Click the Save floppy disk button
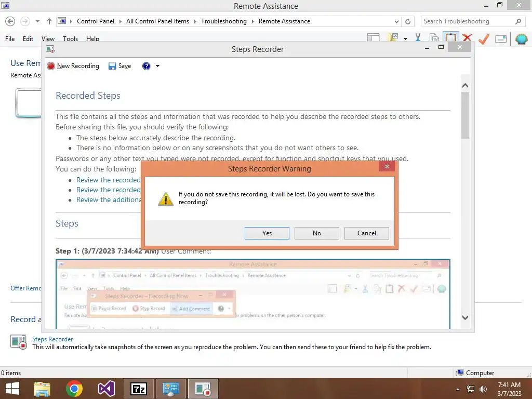This screenshot has width=532, height=399. click(x=120, y=66)
